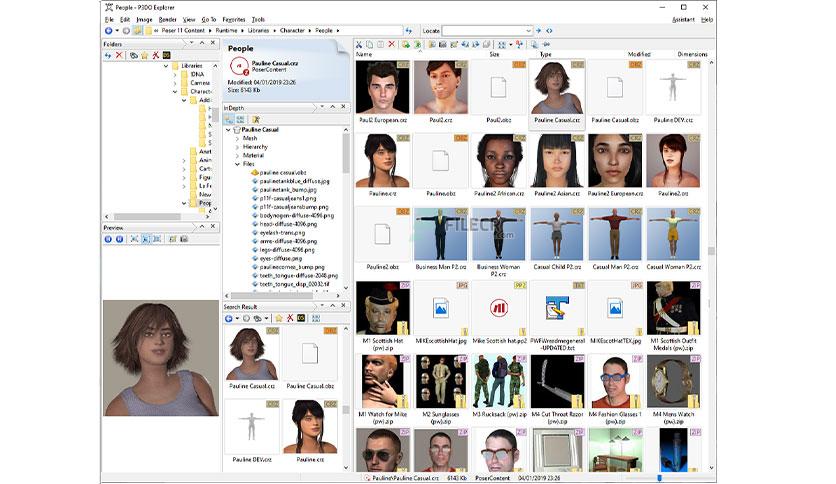Click the second blue round button in Preview toolbar
Viewport: 836px width, 484px height.
point(119,239)
